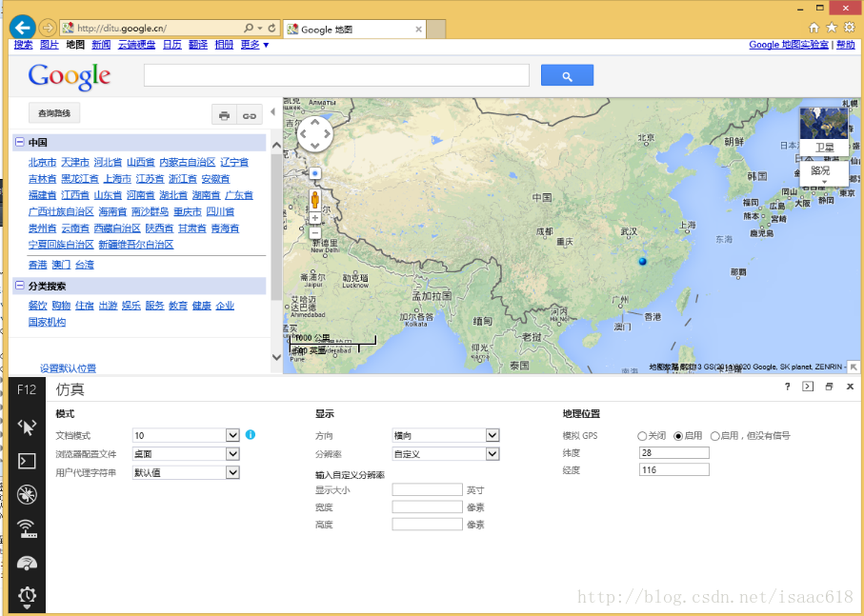Switch to the Google 地图 browser tab
The height and width of the screenshot is (616, 864).
353,30
